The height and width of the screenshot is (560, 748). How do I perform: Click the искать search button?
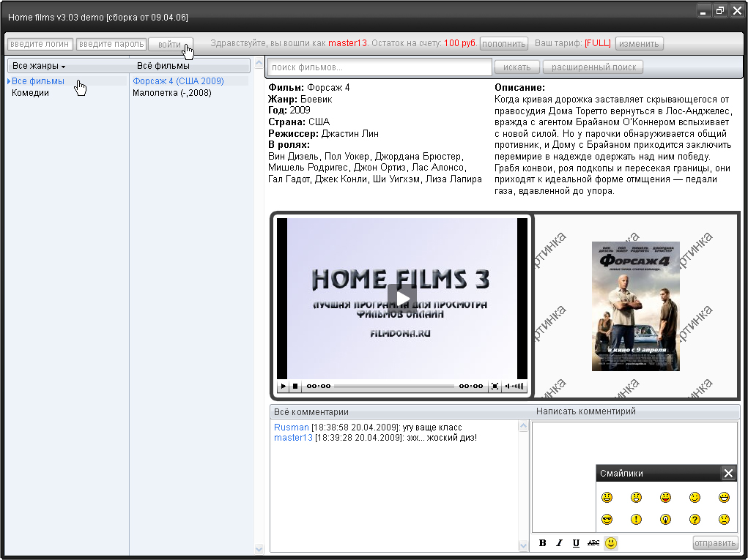pyautogui.click(x=517, y=67)
